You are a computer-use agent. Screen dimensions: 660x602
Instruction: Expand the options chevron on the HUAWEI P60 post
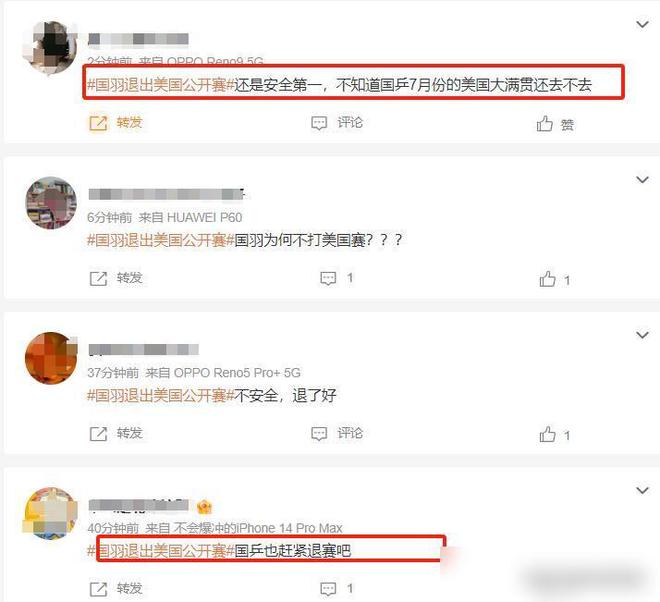click(642, 180)
